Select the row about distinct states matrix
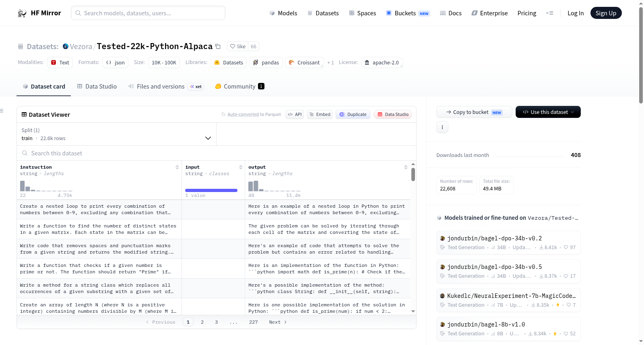This screenshot has width=644, height=345. coord(213,229)
